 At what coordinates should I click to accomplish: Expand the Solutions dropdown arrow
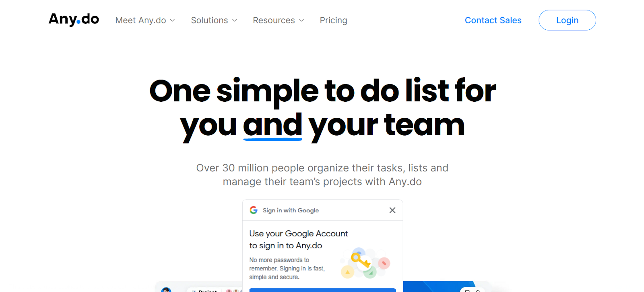tap(235, 21)
